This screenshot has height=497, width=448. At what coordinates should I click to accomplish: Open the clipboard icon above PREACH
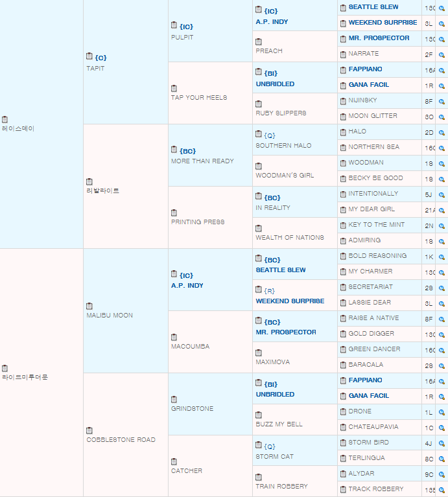259,41
